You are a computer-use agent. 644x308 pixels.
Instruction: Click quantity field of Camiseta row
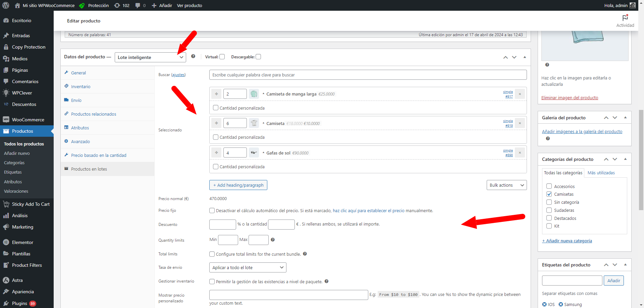tap(235, 123)
